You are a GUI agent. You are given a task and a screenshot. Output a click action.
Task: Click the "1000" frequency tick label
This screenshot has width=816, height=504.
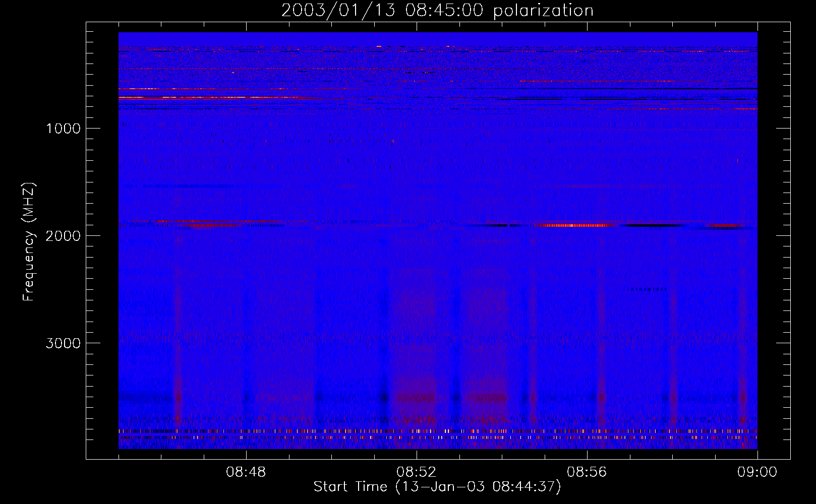click(x=63, y=129)
